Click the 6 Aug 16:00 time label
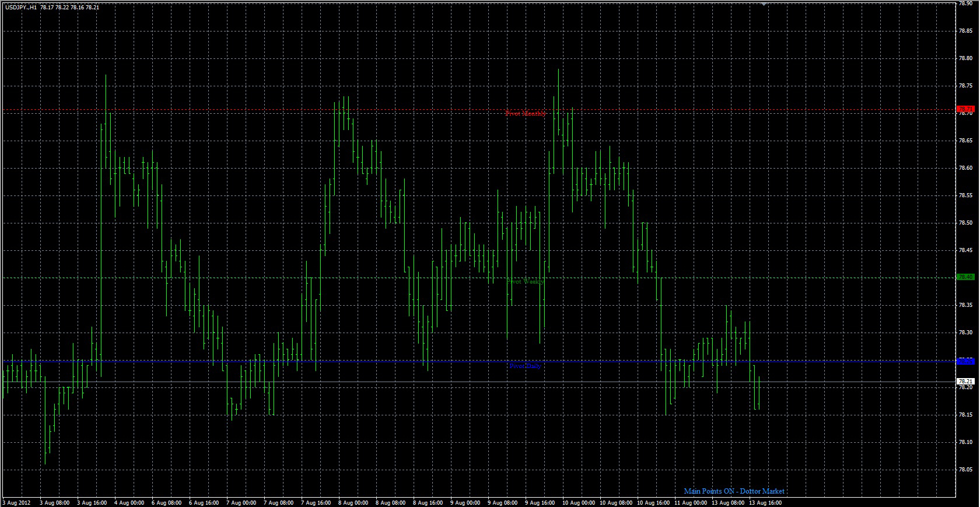980x507 pixels. tap(204, 503)
